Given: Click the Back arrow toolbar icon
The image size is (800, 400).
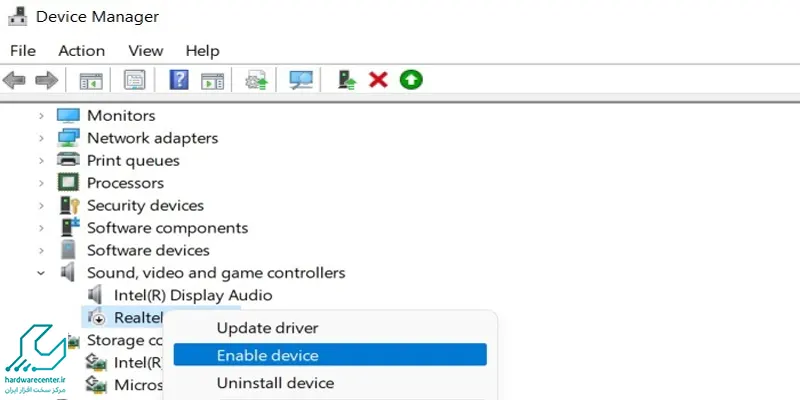Looking at the screenshot, I should pos(14,80).
